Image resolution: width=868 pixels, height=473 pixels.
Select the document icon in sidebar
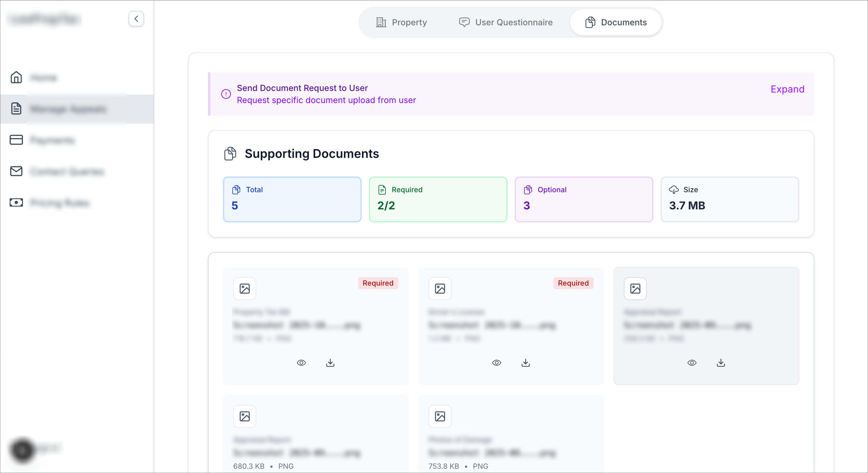[16, 109]
